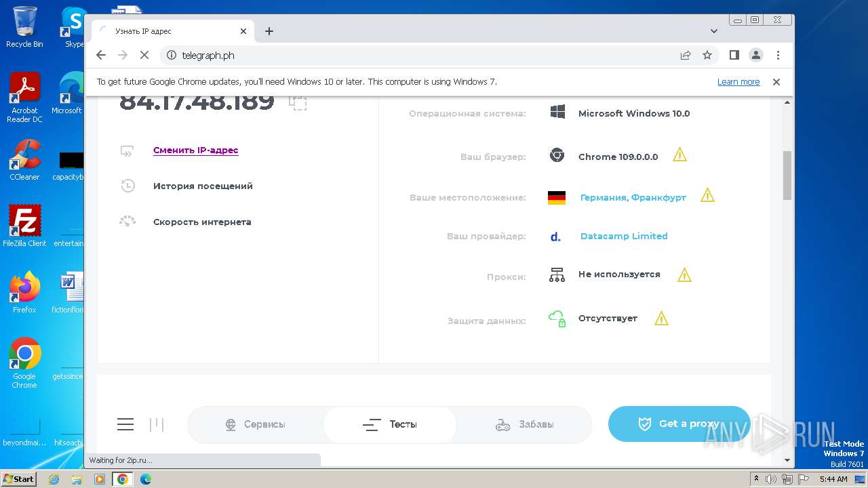
Task: Click warning triangle next to Не используется
Action: [684, 274]
